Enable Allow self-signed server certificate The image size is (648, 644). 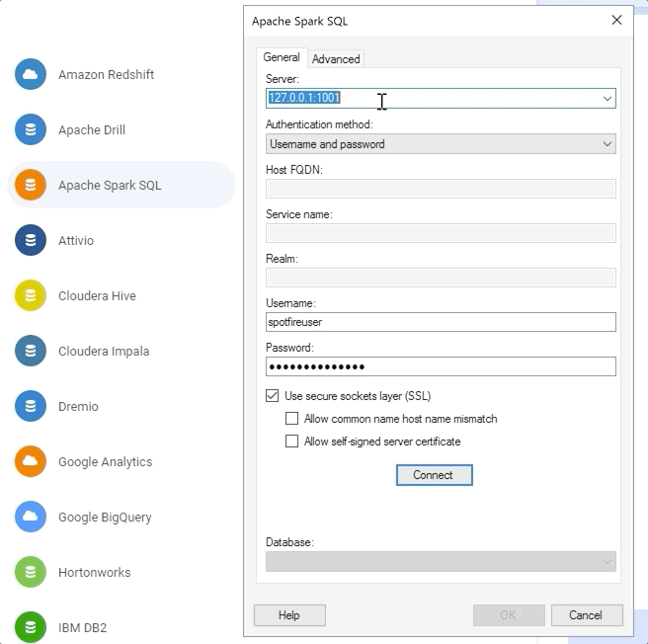point(291,442)
